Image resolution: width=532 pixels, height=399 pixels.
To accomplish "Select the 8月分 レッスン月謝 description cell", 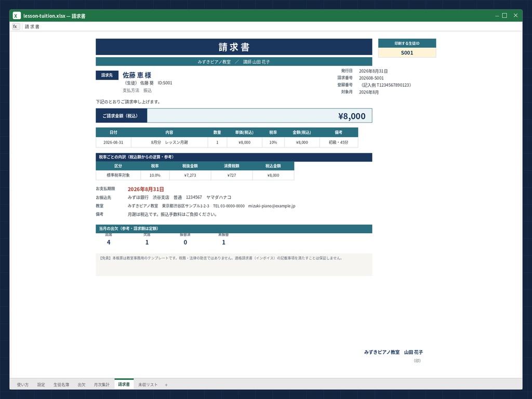I will coord(169,142).
